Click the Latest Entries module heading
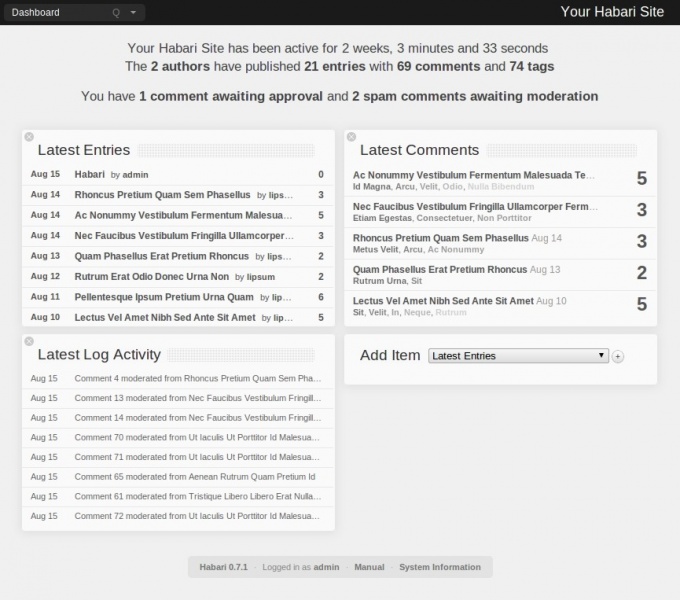 (x=84, y=150)
